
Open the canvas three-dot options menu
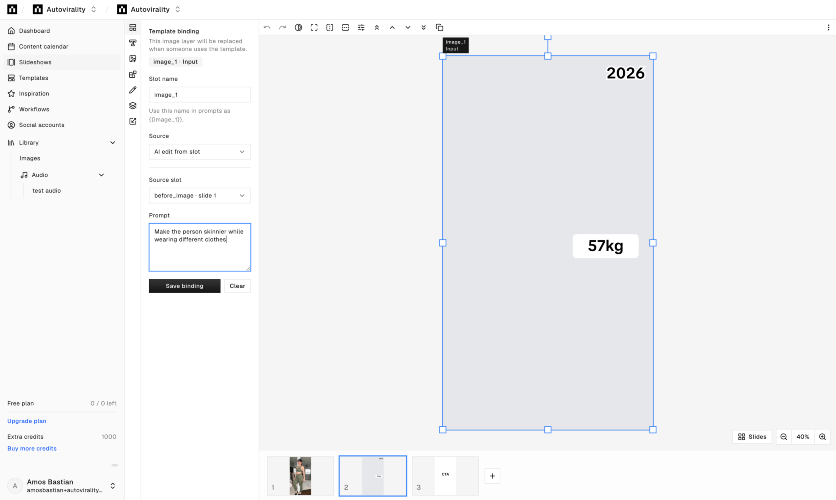pyautogui.click(x=828, y=28)
